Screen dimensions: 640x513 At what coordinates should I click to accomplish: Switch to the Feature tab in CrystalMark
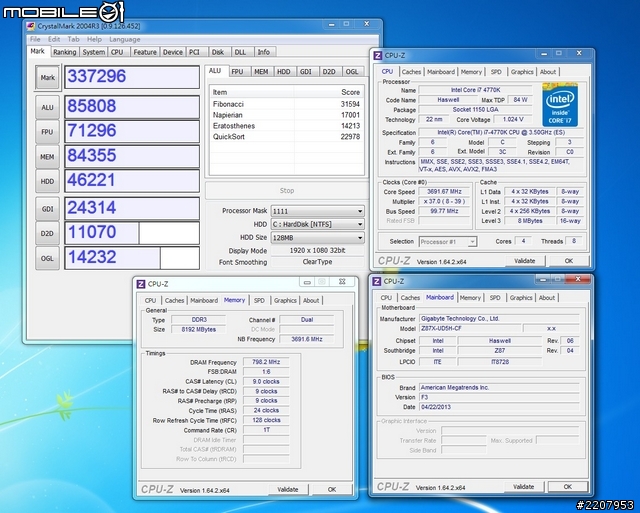point(145,52)
